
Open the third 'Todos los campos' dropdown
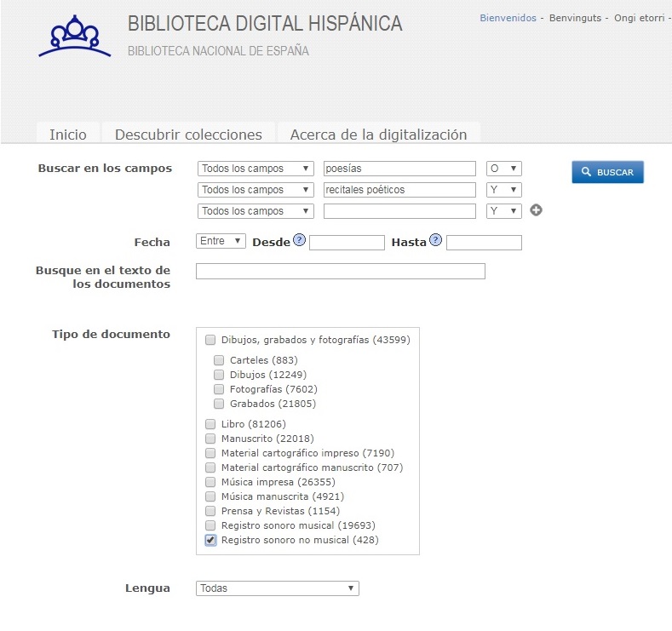(256, 211)
